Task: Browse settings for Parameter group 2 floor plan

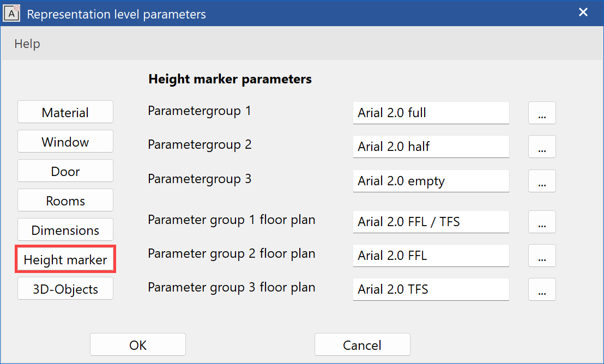Action: 542,256
